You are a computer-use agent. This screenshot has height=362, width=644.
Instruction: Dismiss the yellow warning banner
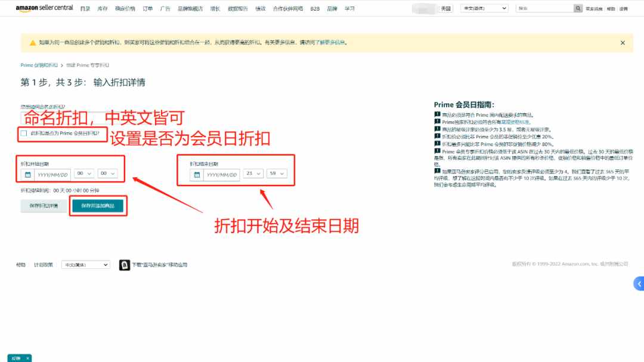coord(623,43)
